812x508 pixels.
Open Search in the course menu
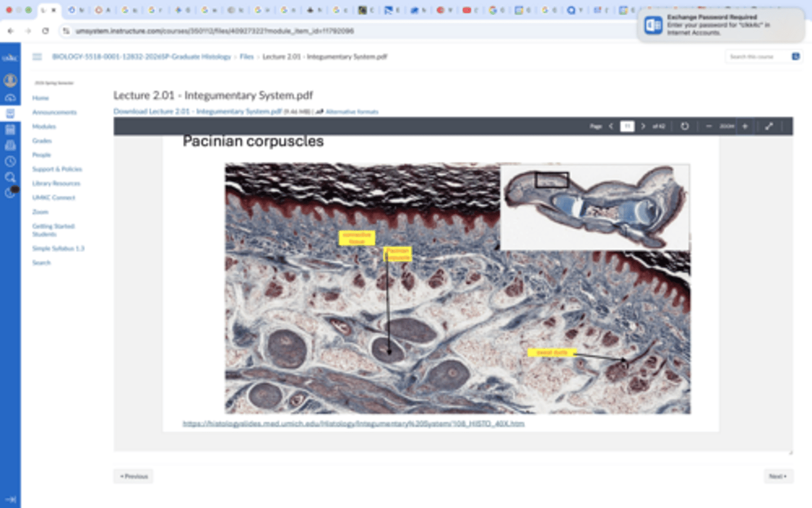(41, 263)
